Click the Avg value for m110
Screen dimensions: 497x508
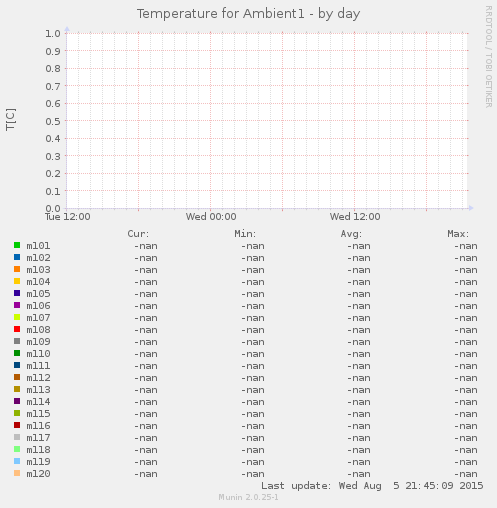[x=359, y=354]
